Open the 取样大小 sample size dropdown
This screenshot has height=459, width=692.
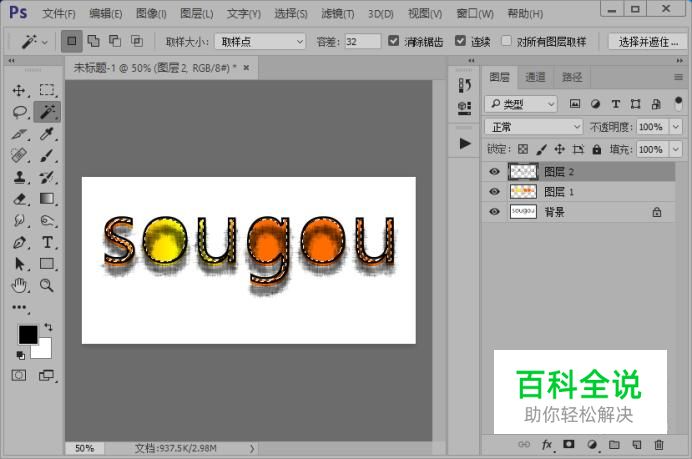[260, 41]
